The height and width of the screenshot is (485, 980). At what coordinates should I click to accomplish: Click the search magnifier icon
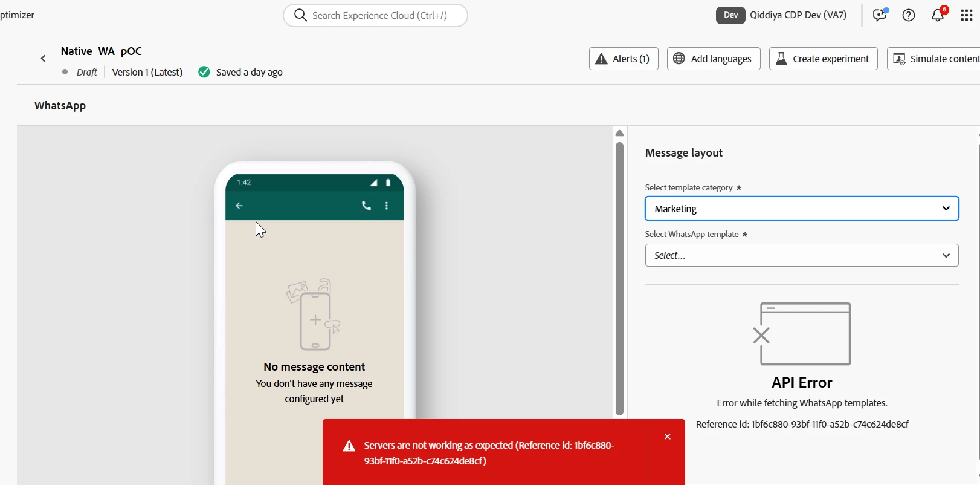point(300,15)
